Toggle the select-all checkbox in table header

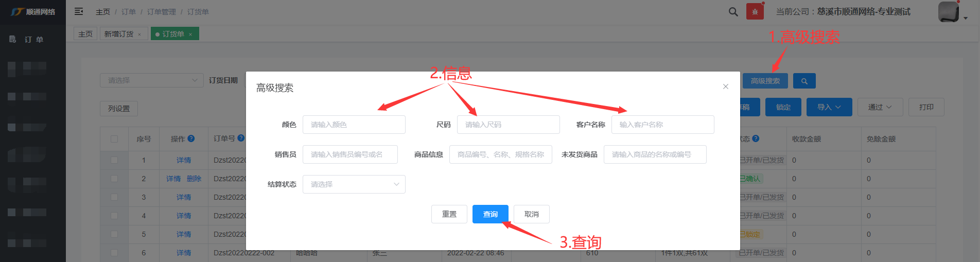(x=114, y=139)
